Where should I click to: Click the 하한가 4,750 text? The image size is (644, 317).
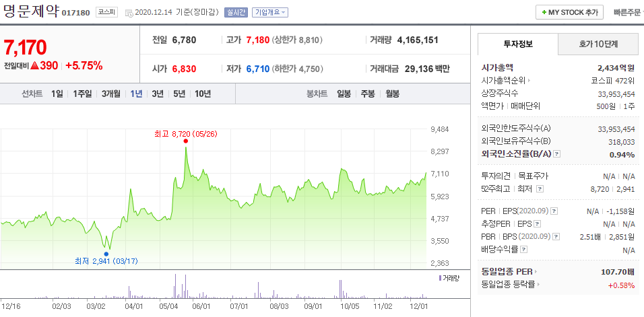click(298, 69)
